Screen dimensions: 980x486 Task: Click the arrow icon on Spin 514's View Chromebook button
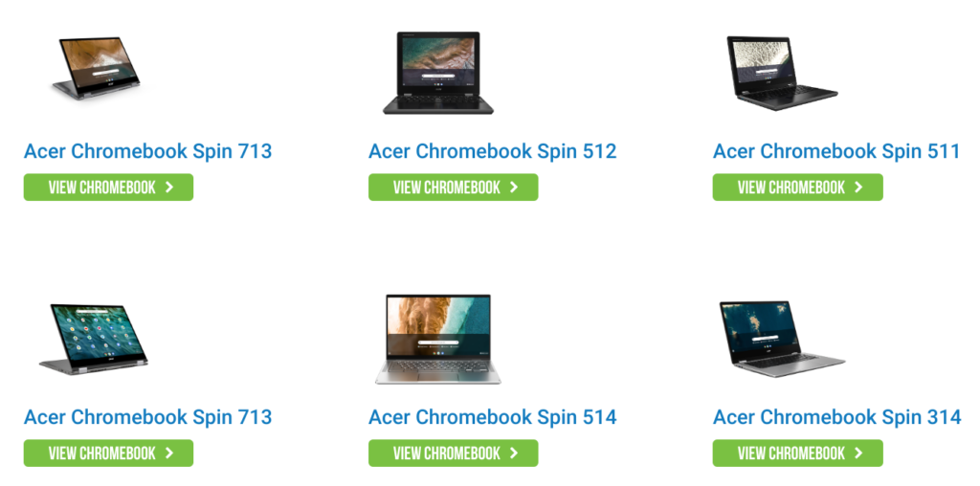[x=514, y=453]
